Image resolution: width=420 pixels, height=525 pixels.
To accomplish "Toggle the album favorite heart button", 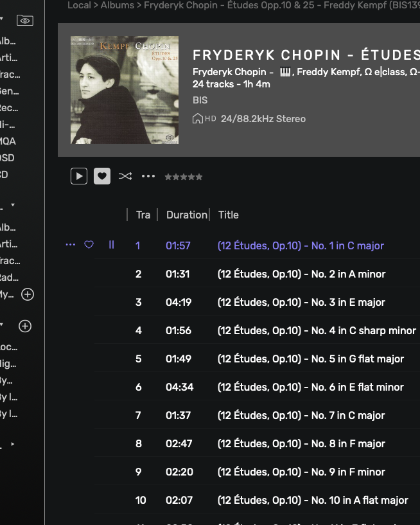I will tap(102, 176).
